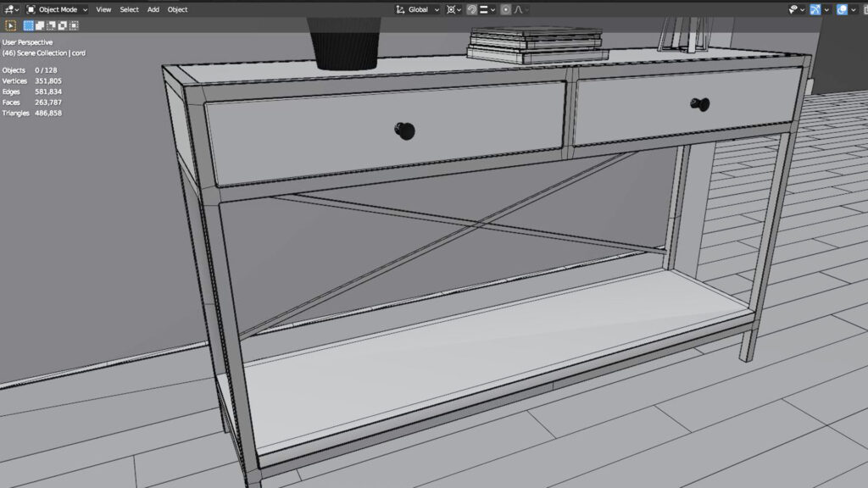Open the Object Mode dropdown

click(x=57, y=9)
